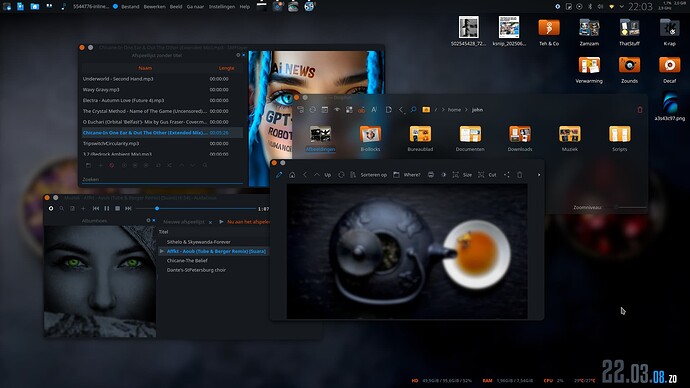Click the music note icon in top panel
This screenshot has width=690, height=388.
[x=63, y=6]
